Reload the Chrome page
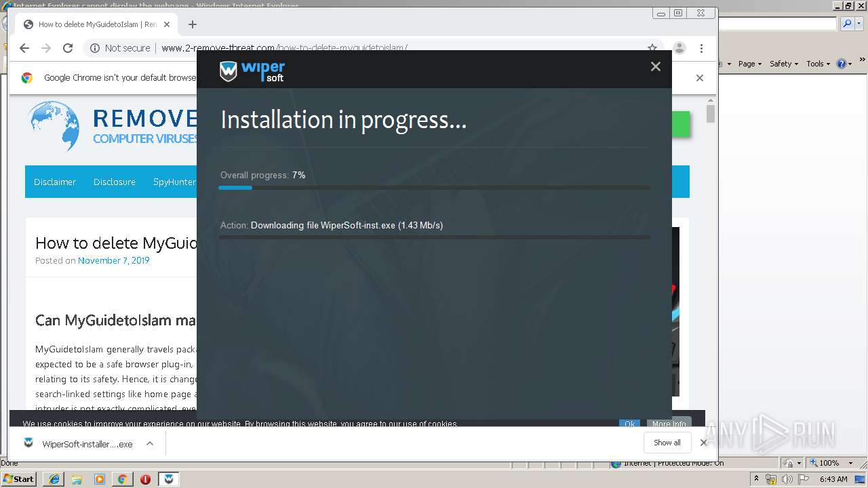This screenshot has height=488, width=868. pyautogui.click(x=68, y=48)
